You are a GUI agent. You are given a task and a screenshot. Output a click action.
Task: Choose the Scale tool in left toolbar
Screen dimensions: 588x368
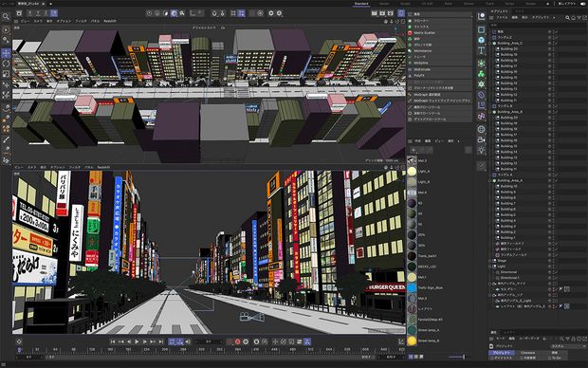tap(6, 74)
